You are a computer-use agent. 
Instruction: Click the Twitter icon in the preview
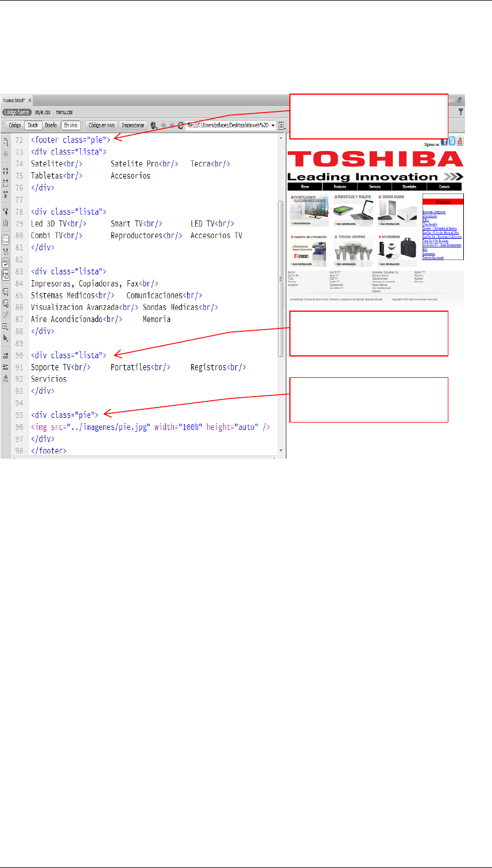coord(452,141)
